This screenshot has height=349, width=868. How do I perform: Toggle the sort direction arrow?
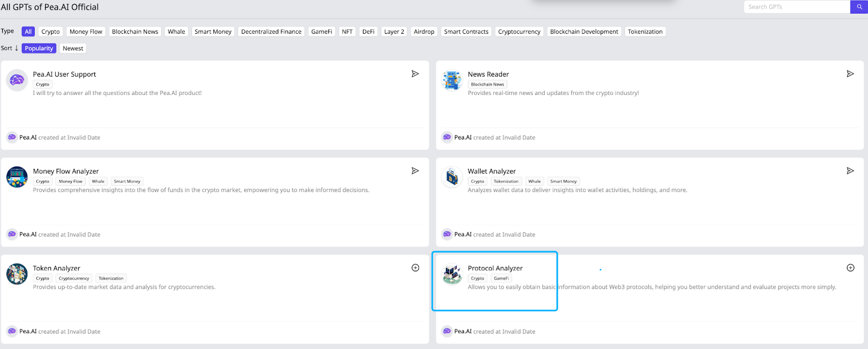pyautogui.click(x=16, y=48)
